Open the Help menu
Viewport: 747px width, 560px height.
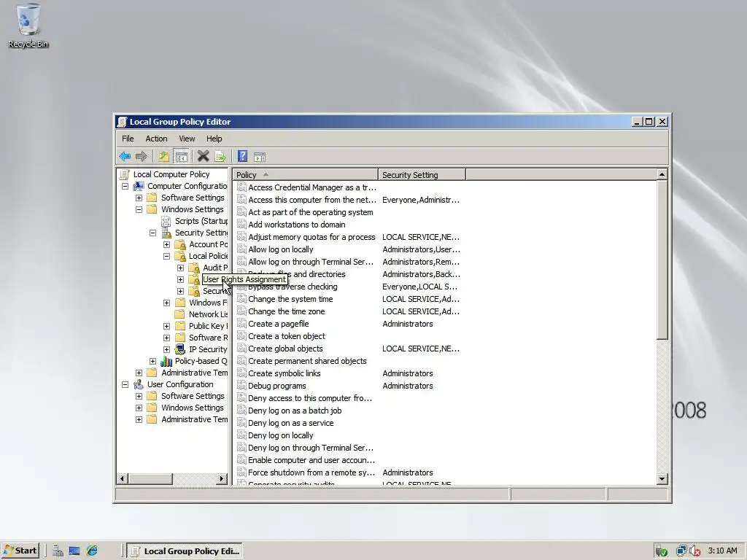(214, 139)
